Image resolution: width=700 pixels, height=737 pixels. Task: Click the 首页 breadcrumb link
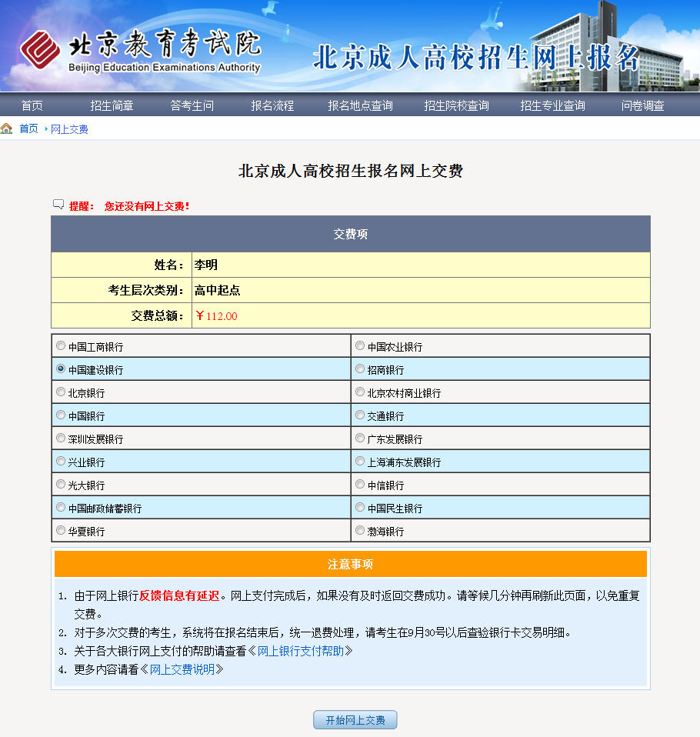[x=28, y=128]
